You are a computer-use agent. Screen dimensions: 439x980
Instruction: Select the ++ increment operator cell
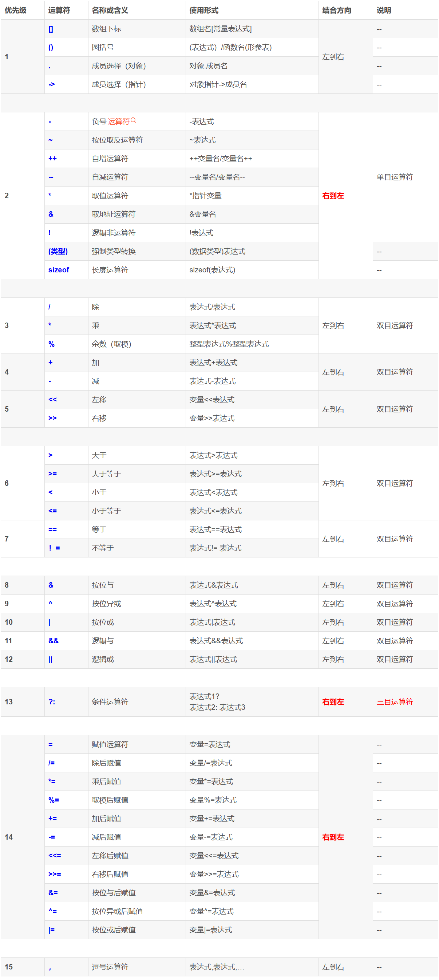click(66, 159)
